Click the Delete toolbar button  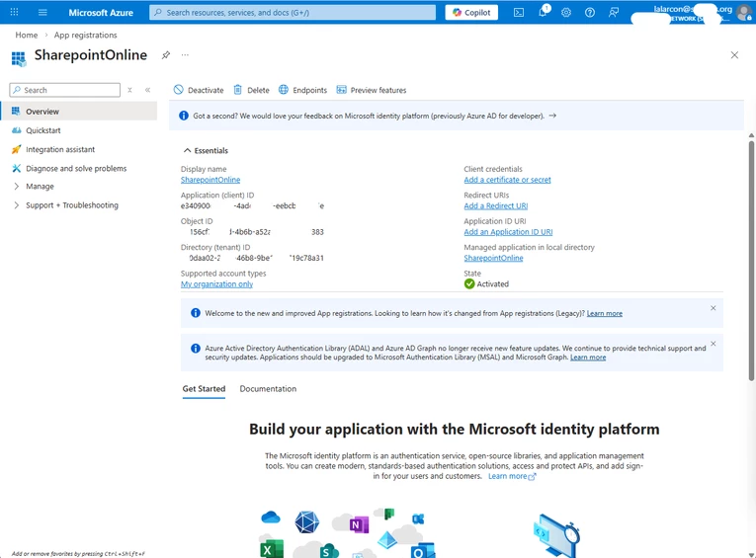[x=251, y=90]
